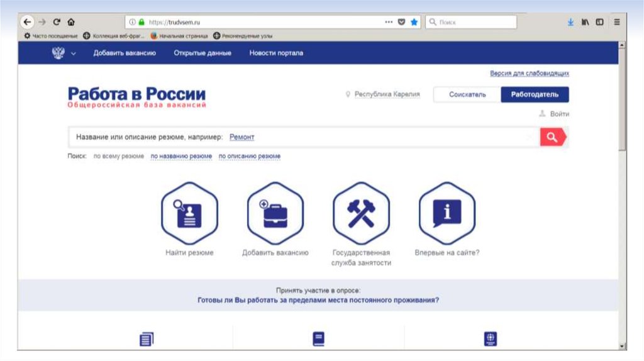Toggle the blue bookmark star

414,22
